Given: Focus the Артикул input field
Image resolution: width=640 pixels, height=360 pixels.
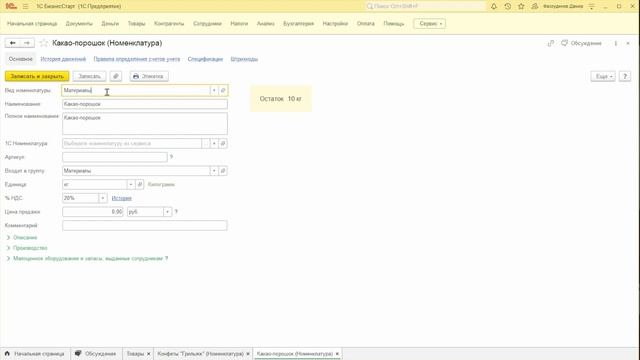Looking at the screenshot, I should click(x=115, y=157).
